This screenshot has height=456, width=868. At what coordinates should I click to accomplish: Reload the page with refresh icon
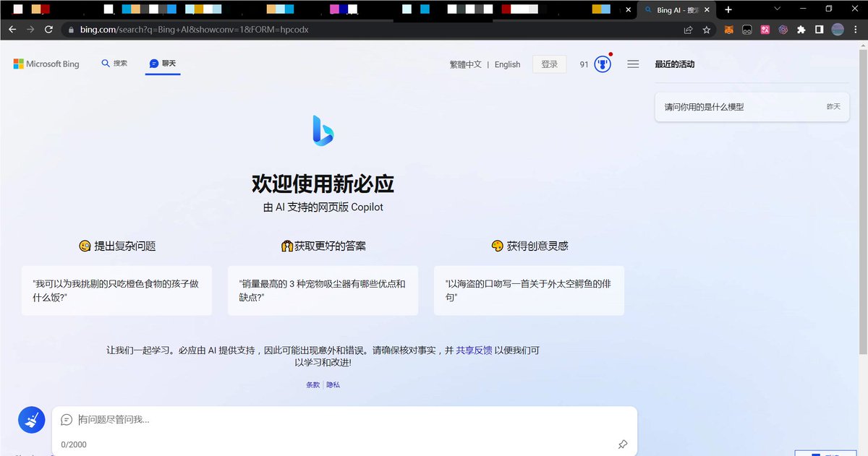click(x=48, y=30)
